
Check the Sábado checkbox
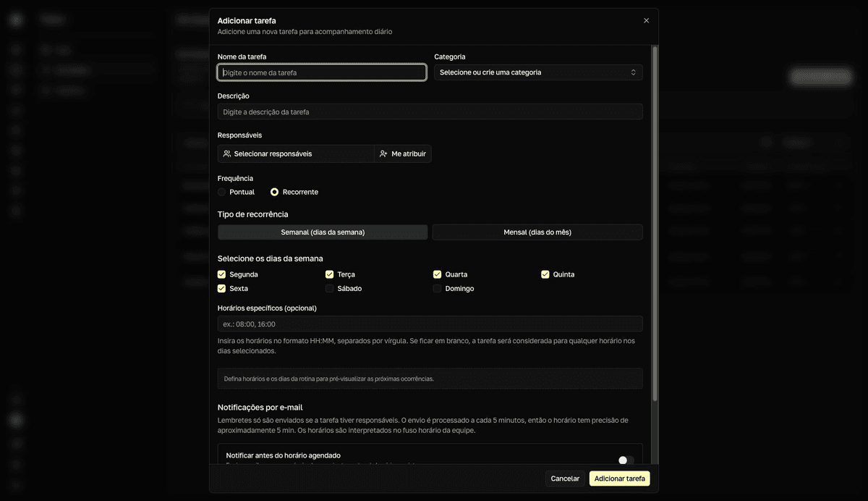tap(330, 288)
